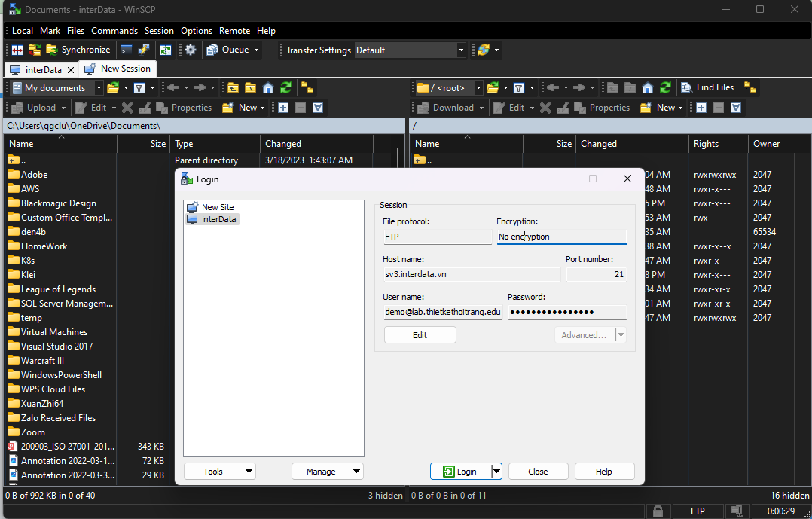Close the interData session tab
812x519 pixels.
pyautogui.click(x=71, y=69)
